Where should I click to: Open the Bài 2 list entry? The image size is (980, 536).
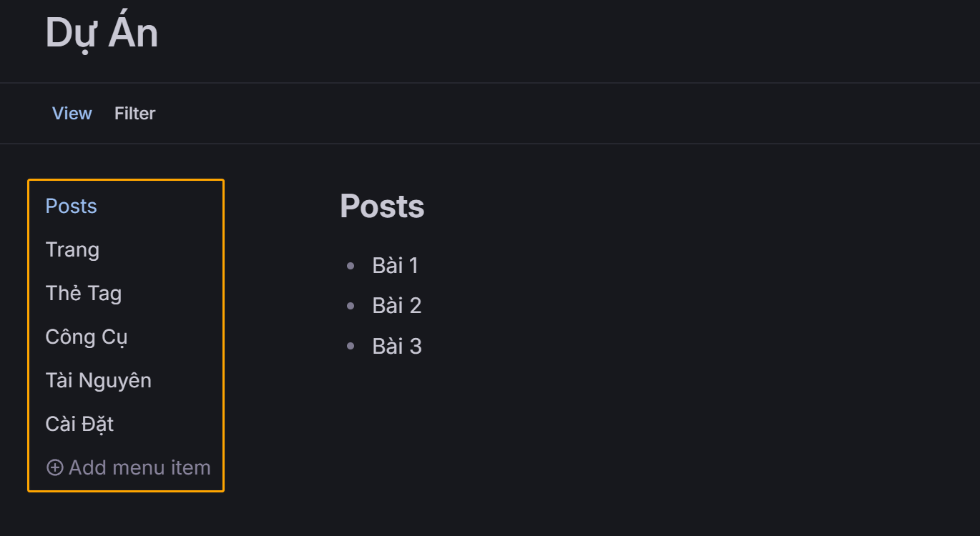point(397,306)
